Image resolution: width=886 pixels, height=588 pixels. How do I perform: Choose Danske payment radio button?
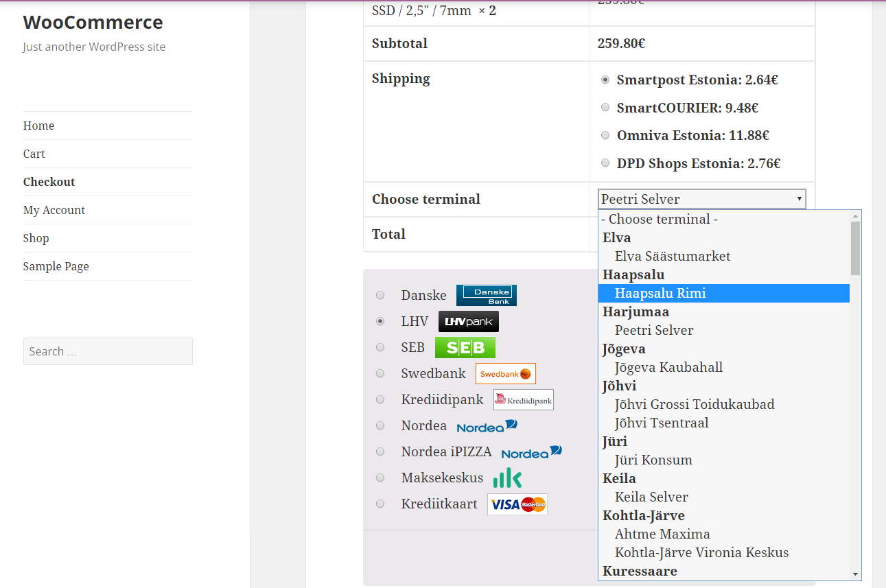pos(380,295)
